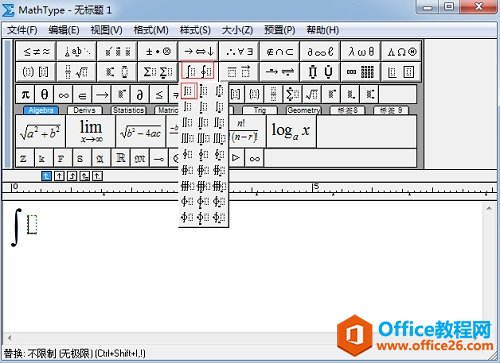
Task: Switch to the 标签 9 tab
Action: pos(391,110)
